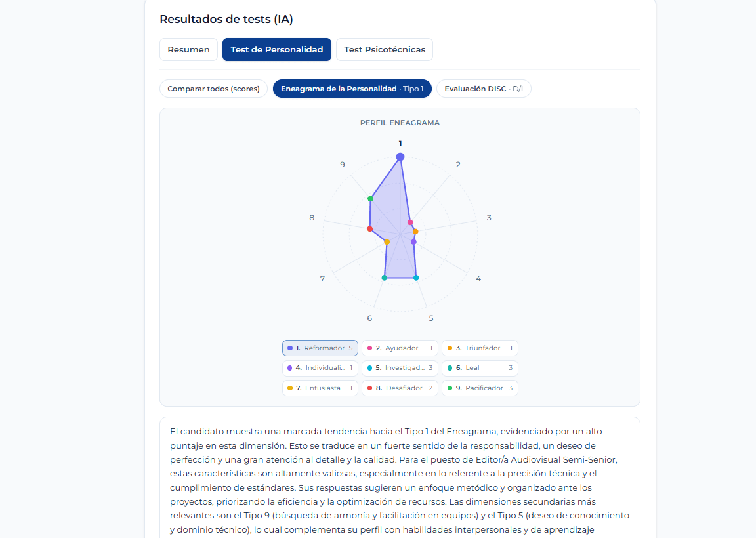
Task: Toggle the 3. Triunfador legend chip
Action: pos(480,348)
